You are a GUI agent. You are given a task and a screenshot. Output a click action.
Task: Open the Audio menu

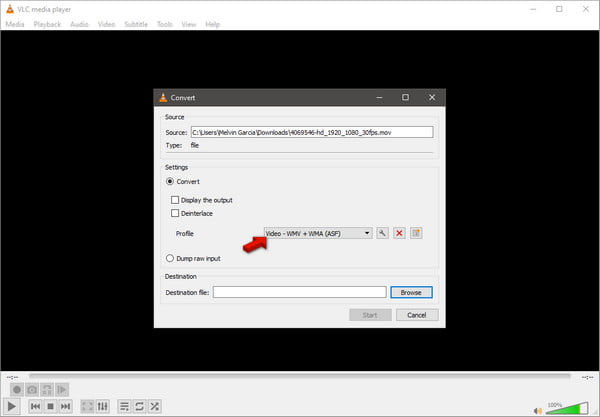coord(79,24)
